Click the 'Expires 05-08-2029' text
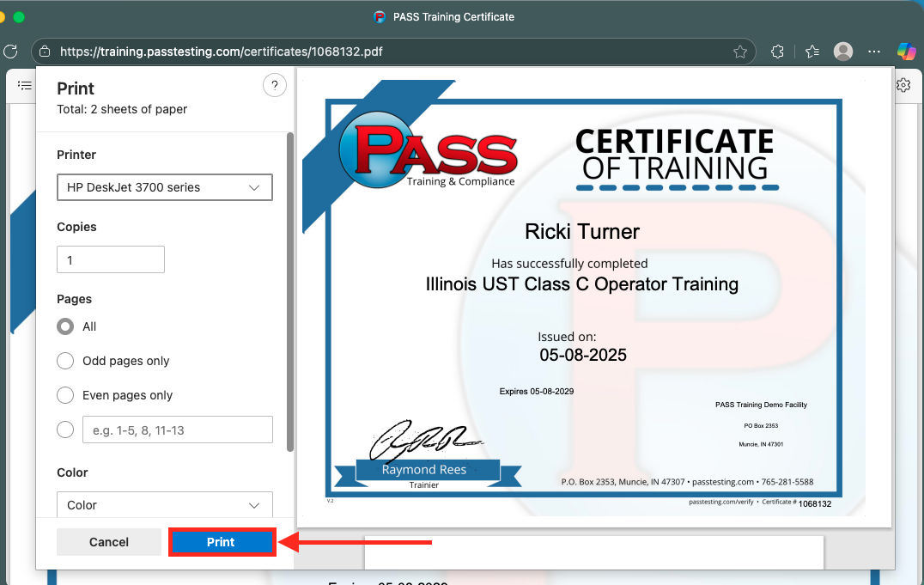The image size is (924, 585). coord(536,391)
